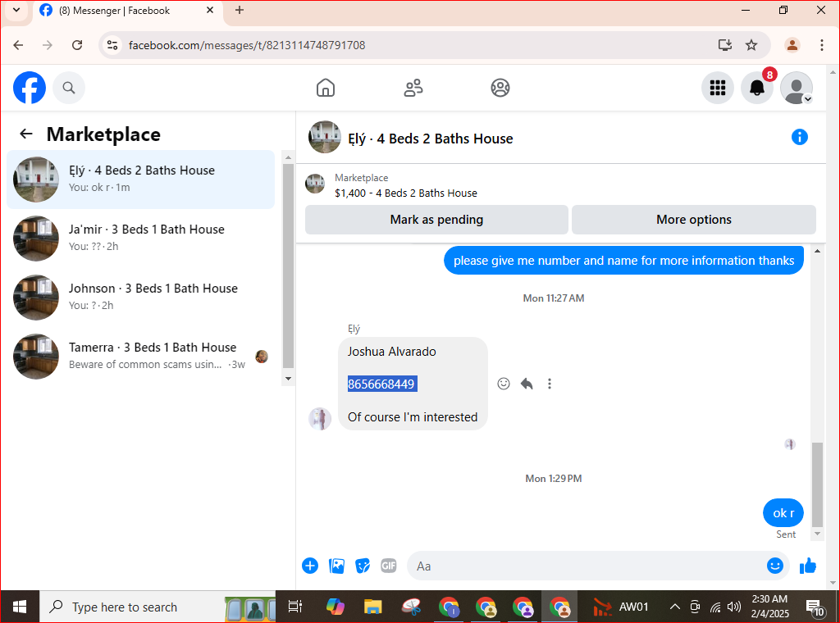Open Copilot icon on taskbar
This screenshot has width=840, height=623.
tap(336, 607)
